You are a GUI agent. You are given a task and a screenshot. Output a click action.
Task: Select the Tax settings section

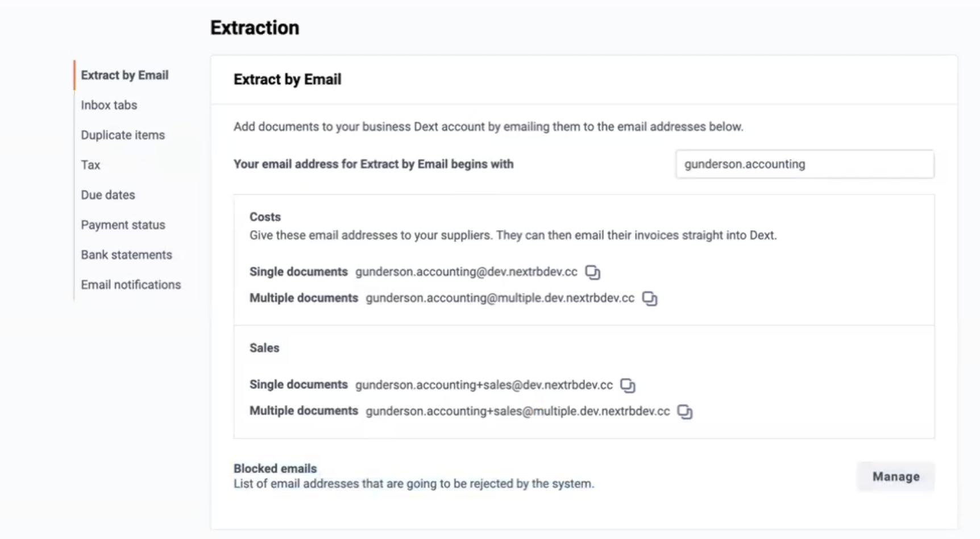[90, 165]
